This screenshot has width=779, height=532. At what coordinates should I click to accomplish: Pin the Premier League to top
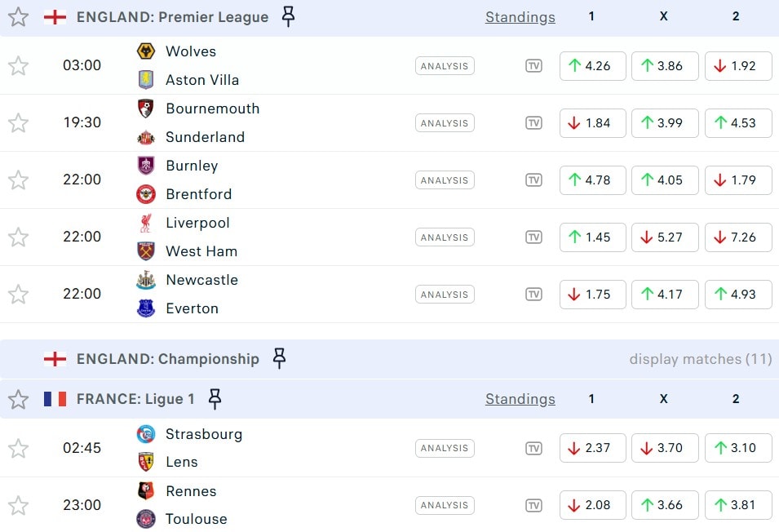click(x=288, y=16)
